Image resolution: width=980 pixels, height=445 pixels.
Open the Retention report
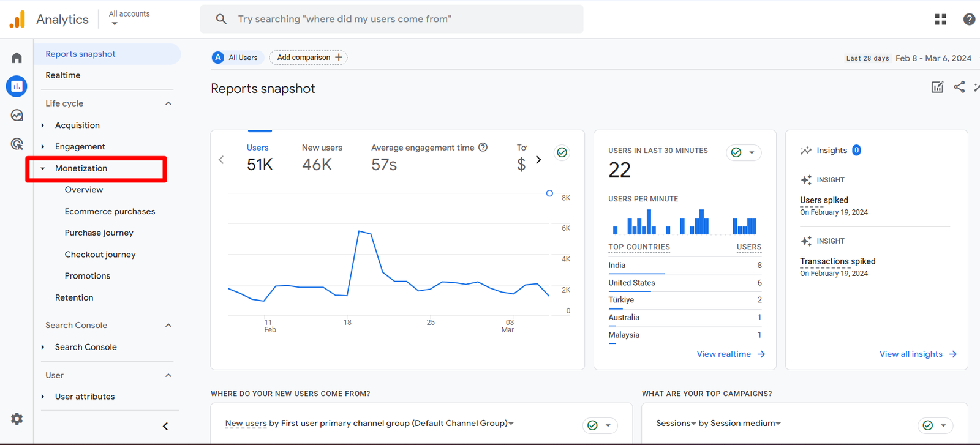[74, 297]
